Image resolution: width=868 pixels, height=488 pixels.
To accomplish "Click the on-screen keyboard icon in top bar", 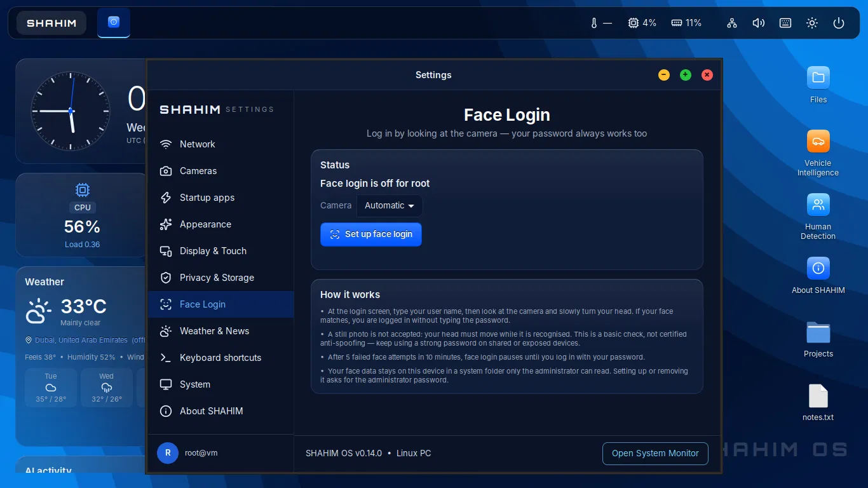I will (x=785, y=23).
